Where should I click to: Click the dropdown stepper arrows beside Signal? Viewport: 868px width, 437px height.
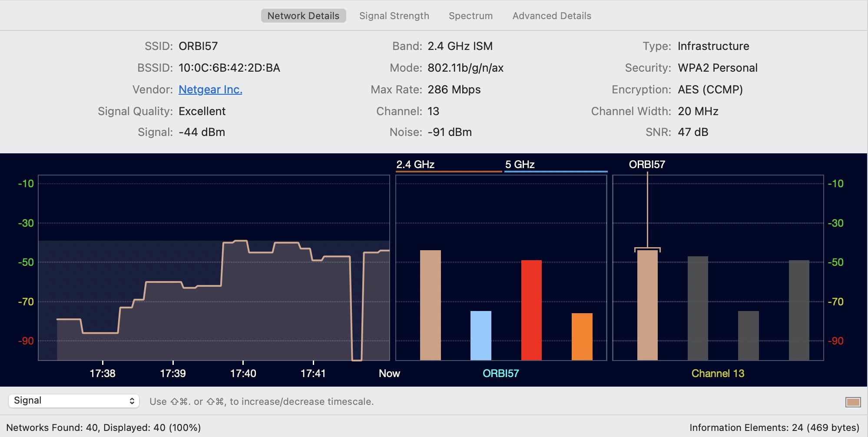click(x=132, y=401)
